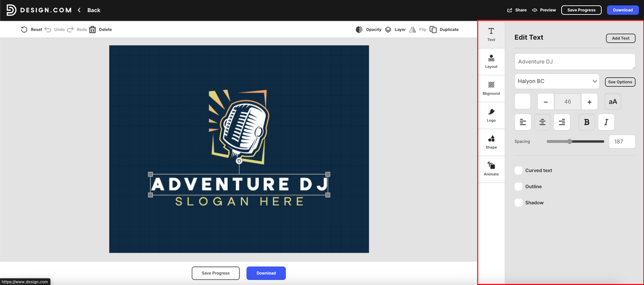Screen dimensions: 644x285
Task: Click Save Progress below the canvas
Action: click(215, 273)
